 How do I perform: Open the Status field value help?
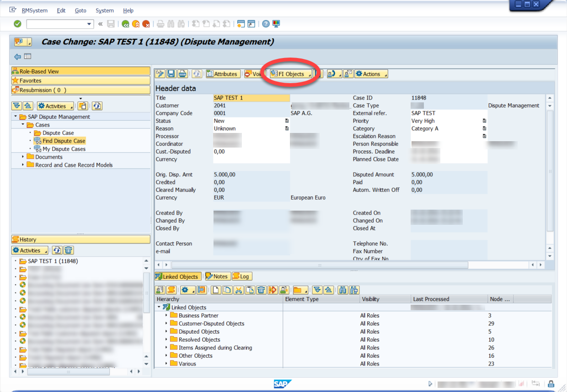tap(287, 121)
